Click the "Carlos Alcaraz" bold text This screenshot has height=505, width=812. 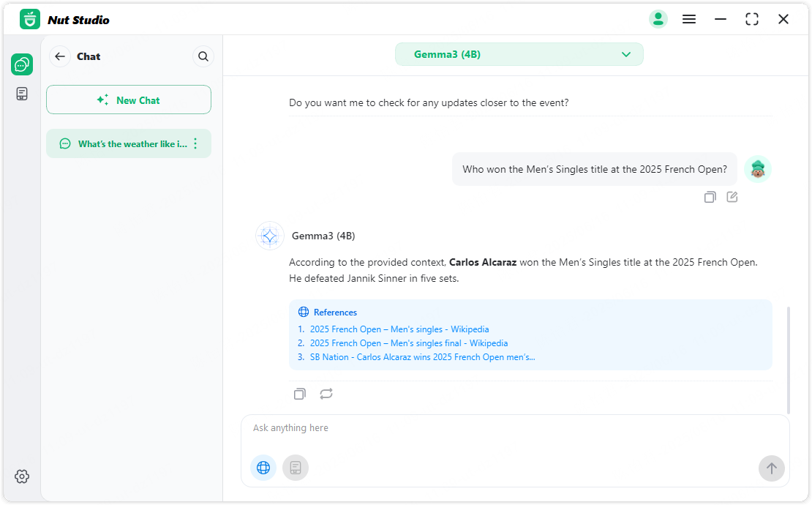[x=483, y=262]
